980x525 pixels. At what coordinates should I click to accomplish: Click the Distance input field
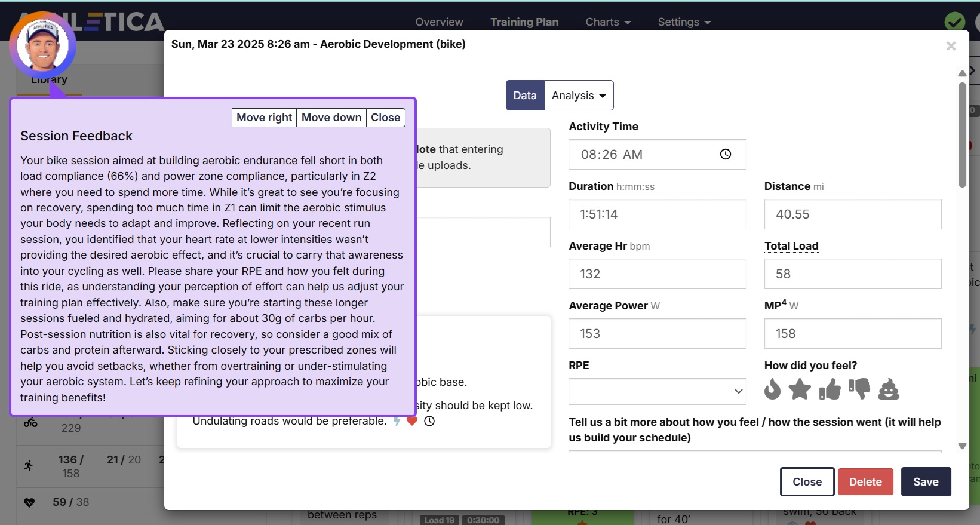852,214
